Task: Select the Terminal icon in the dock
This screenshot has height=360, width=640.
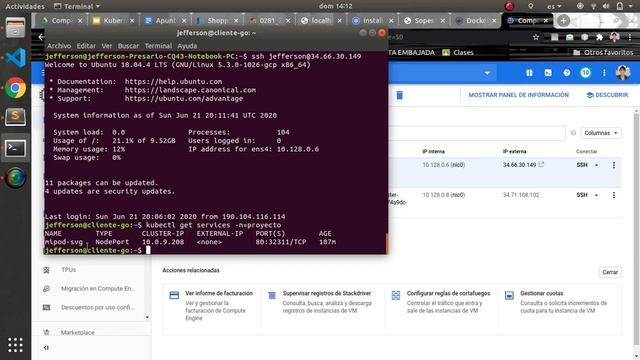Action: point(16,148)
